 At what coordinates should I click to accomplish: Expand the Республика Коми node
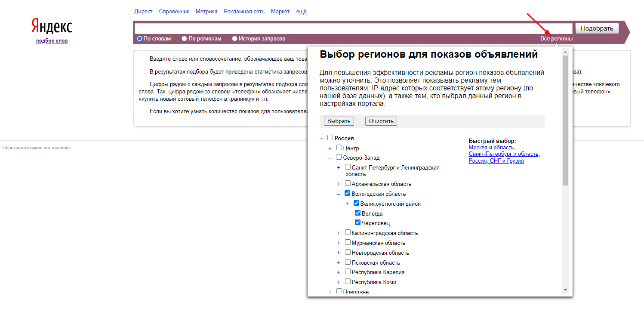pos(339,282)
